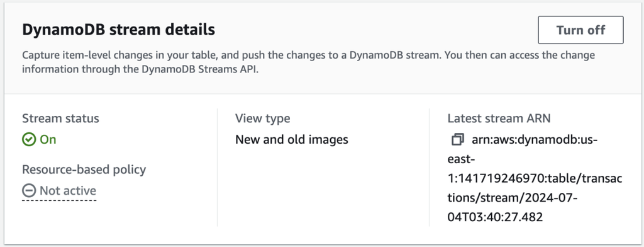
Task: Select the New and old images value
Action: point(292,140)
